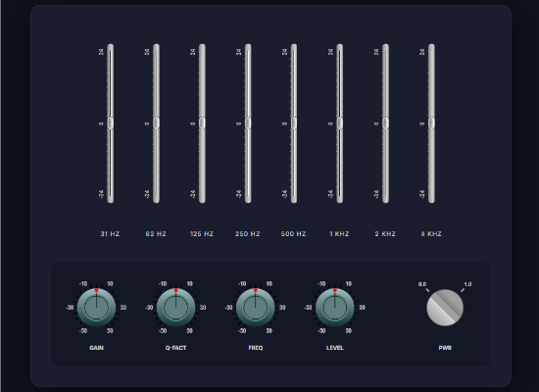Click the FREQ label text
The height and width of the screenshot is (392, 539).
click(x=256, y=348)
